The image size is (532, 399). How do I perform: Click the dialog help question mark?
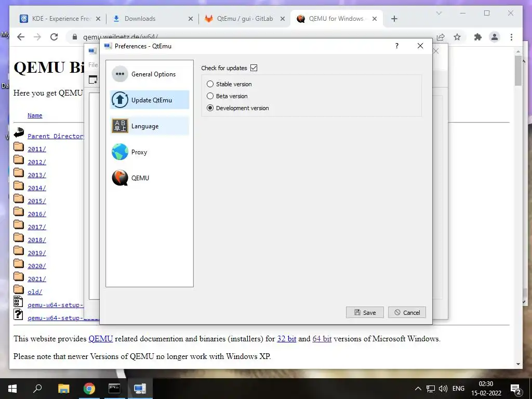(x=396, y=46)
